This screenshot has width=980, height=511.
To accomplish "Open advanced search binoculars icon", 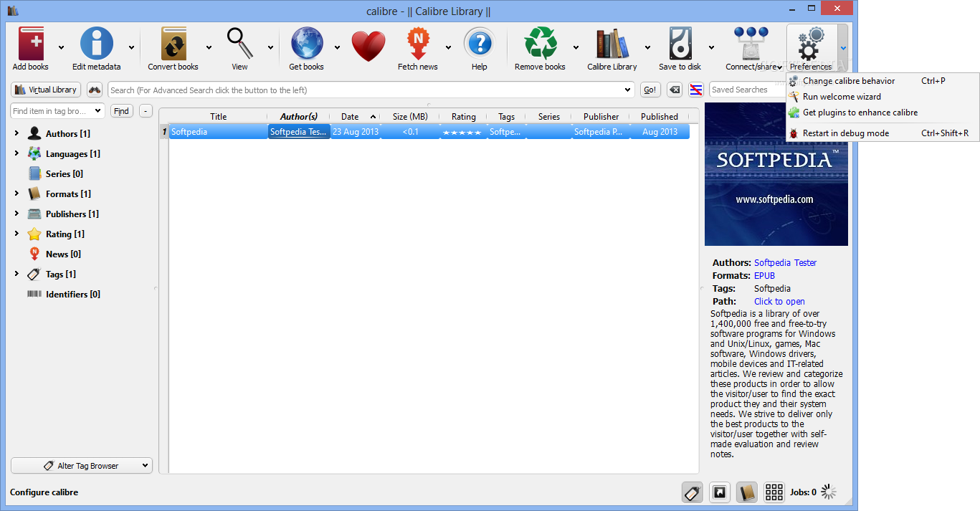I will pyautogui.click(x=95, y=90).
